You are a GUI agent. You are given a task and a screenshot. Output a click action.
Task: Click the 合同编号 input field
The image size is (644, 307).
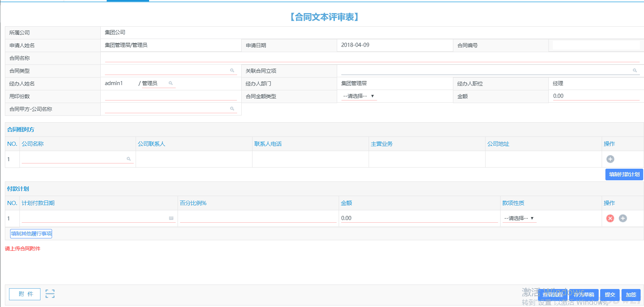596,45
